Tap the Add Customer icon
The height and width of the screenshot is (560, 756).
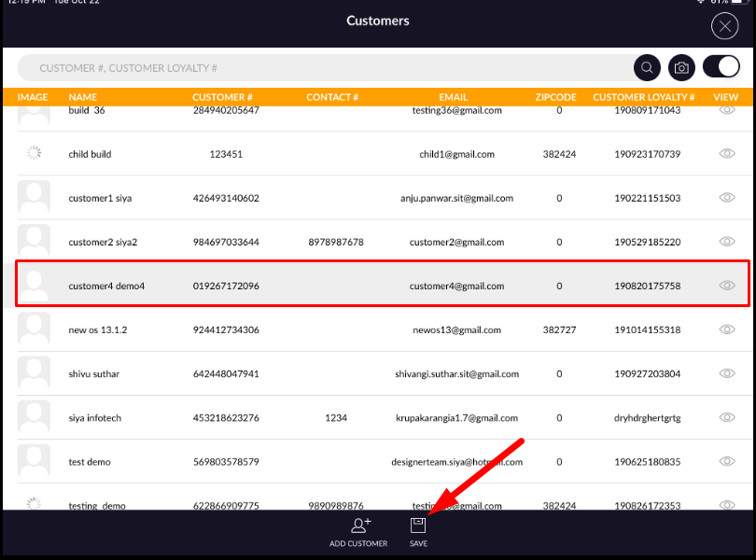[x=358, y=529]
